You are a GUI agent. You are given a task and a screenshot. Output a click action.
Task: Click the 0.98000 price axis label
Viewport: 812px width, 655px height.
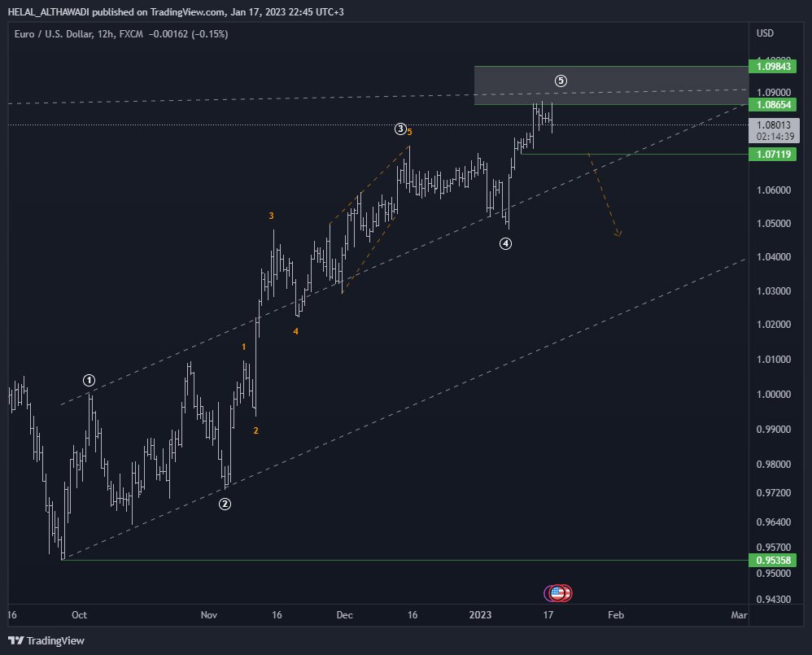click(x=774, y=465)
